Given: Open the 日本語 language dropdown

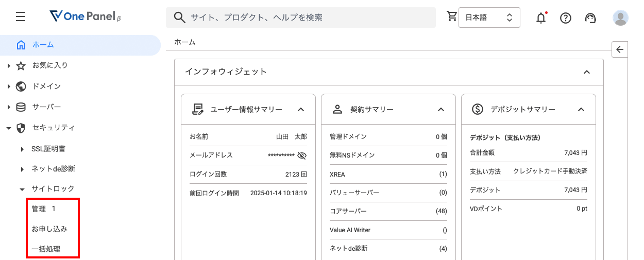Looking at the screenshot, I should [x=489, y=18].
